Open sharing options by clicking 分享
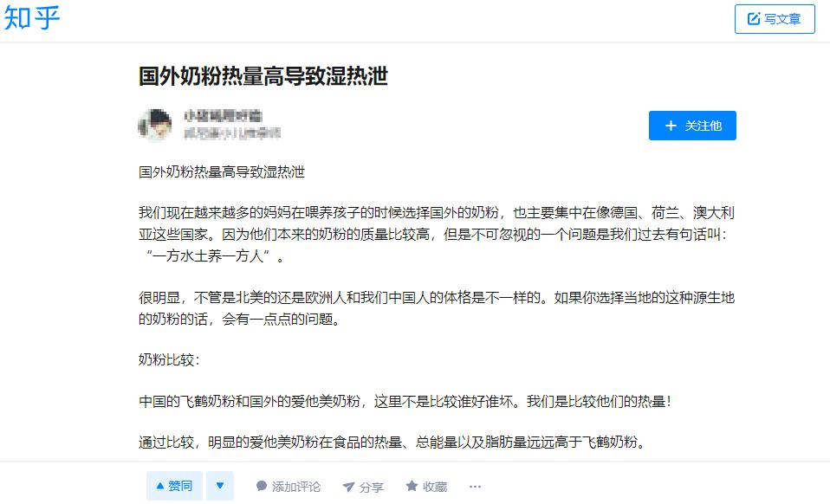Screen dimensions: 830x504 point(364,486)
